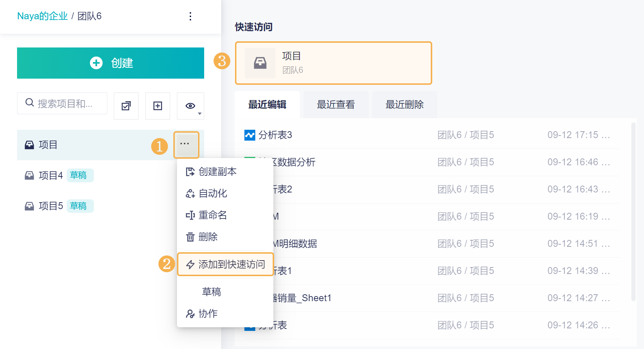This screenshot has width=644, height=349.
Task: Click the 创建 plus button
Action: [x=111, y=63]
